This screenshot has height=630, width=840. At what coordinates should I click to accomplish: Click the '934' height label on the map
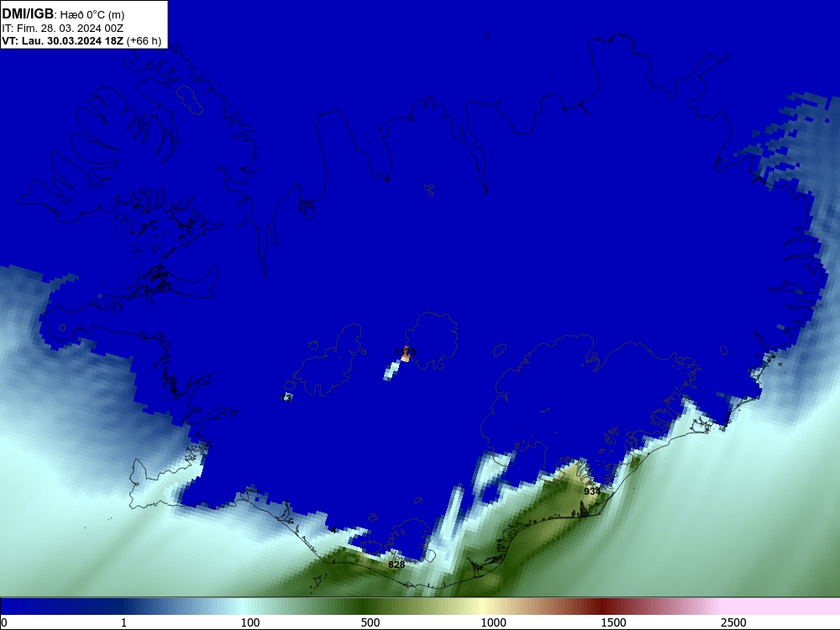[592, 491]
